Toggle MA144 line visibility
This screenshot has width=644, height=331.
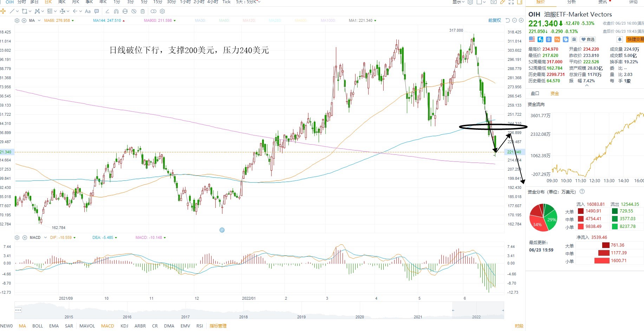pyautogui.click(x=109, y=20)
